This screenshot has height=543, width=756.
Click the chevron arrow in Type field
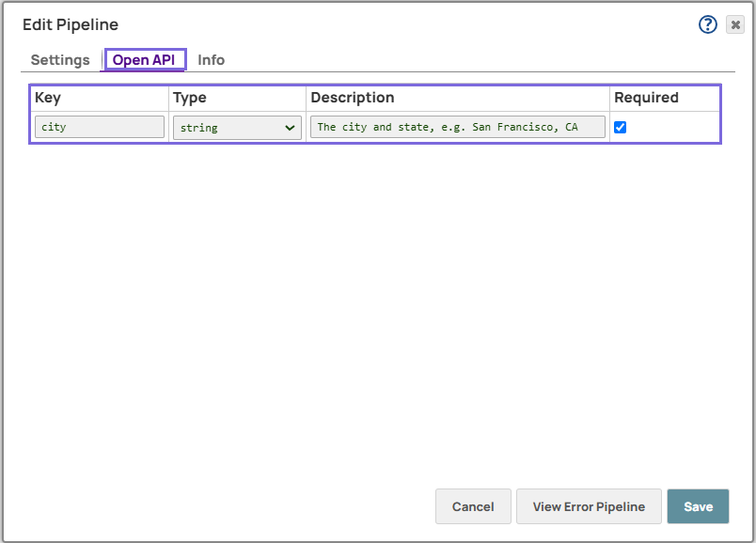point(290,128)
